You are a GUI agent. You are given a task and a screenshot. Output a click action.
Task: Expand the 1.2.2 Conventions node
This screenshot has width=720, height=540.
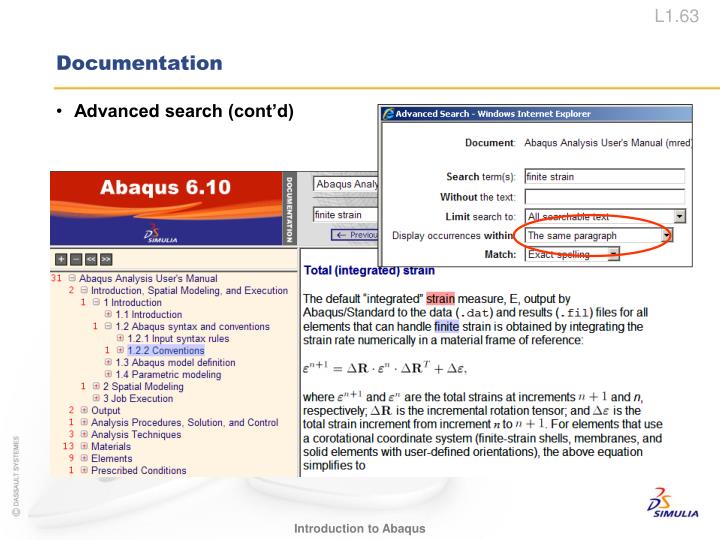click(120, 350)
